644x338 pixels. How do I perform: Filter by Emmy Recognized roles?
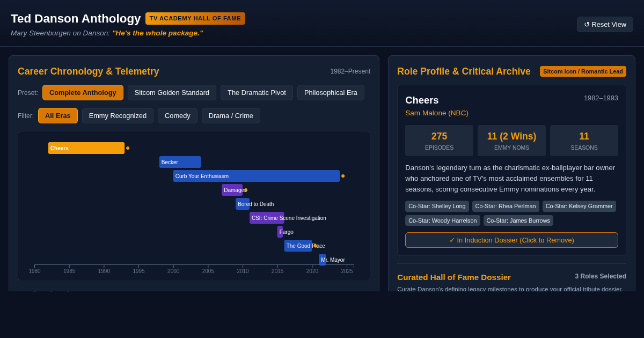(118, 115)
